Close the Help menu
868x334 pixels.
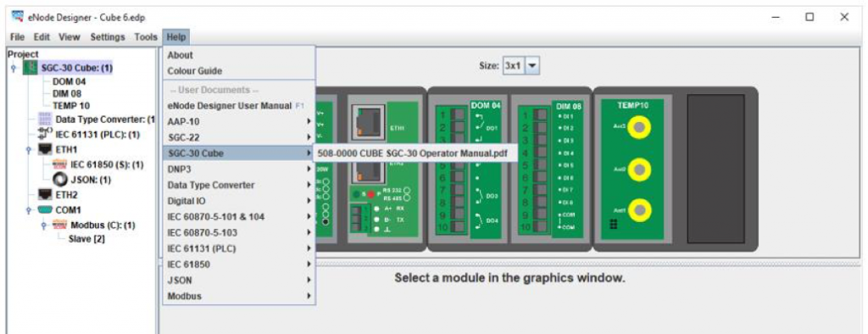coord(176,37)
